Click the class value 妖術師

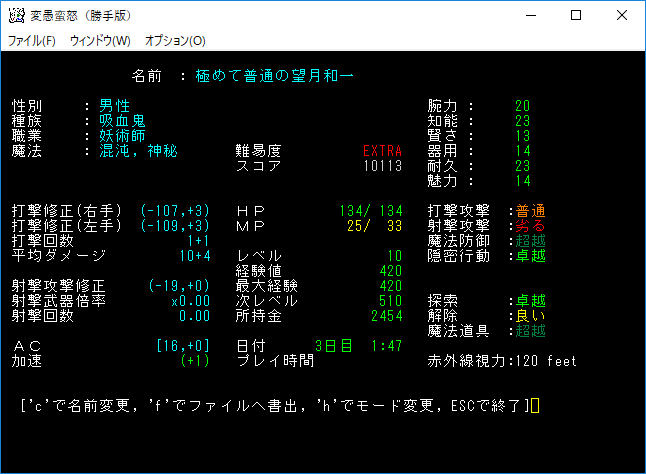tap(119, 136)
